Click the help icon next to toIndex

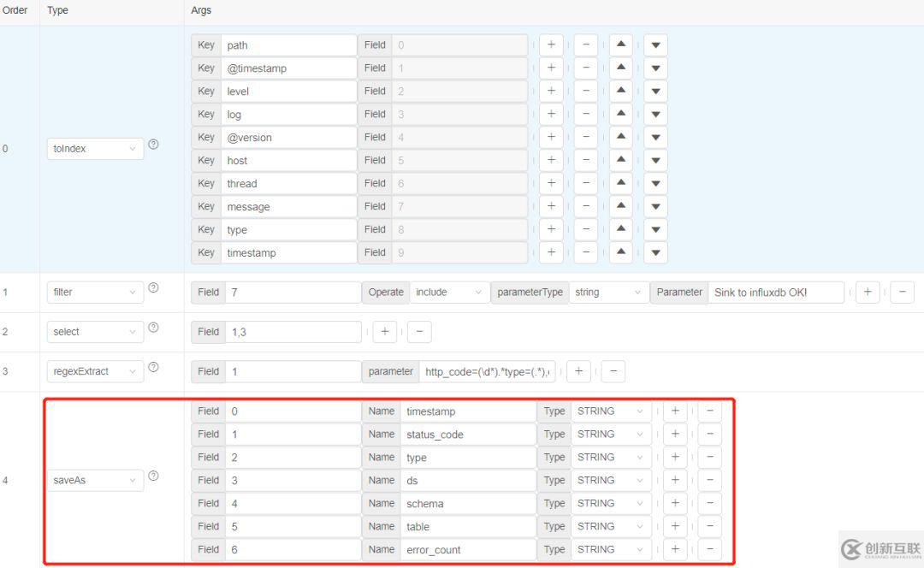pos(153,145)
